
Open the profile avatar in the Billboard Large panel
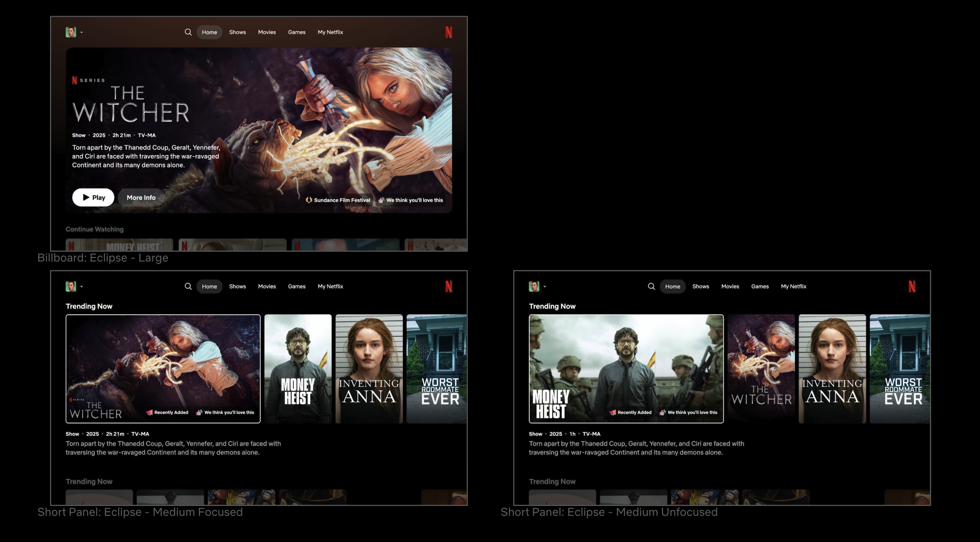pos(71,32)
